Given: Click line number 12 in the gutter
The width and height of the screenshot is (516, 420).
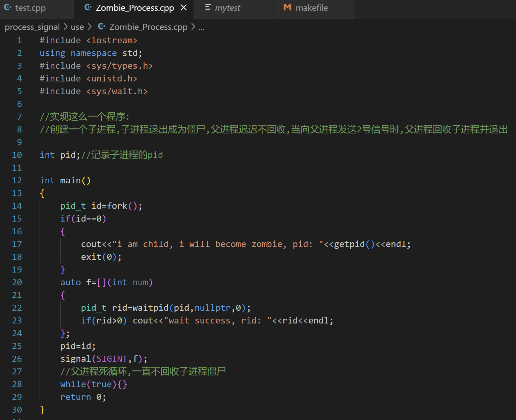Looking at the screenshot, I should (x=17, y=181).
